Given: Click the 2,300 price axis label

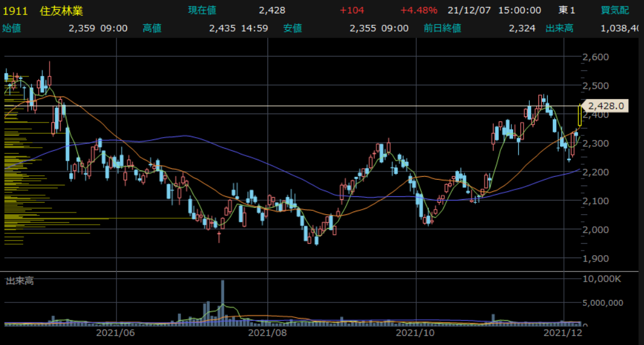Looking at the screenshot, I should [x=596, y=143].
